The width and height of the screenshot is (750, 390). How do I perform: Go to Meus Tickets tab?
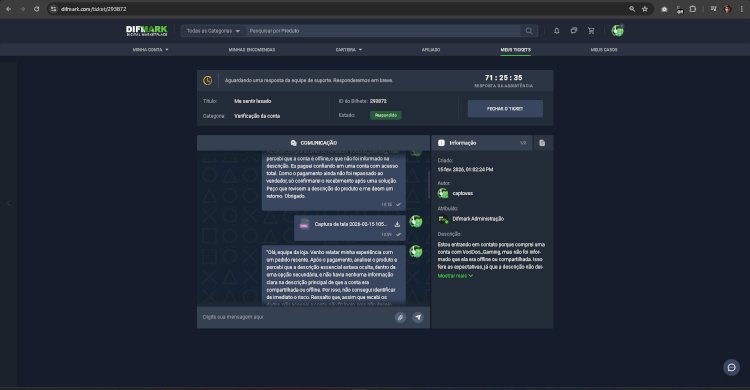coord(516,50)
